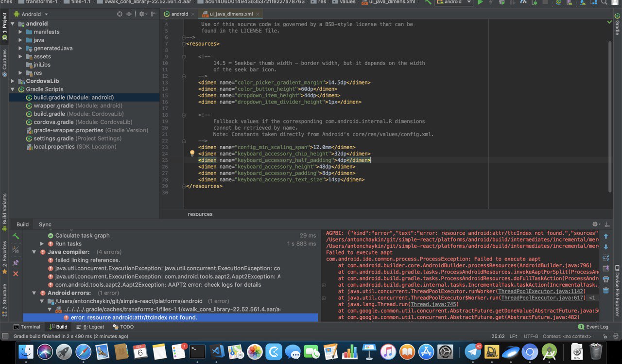Open Terminal tool window

[x=27, y=327]
